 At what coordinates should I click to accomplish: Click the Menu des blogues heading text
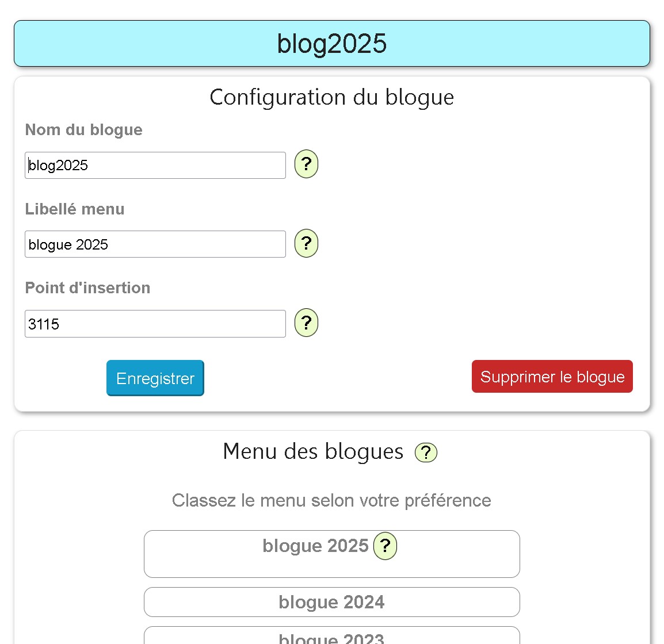click(313, 452)
